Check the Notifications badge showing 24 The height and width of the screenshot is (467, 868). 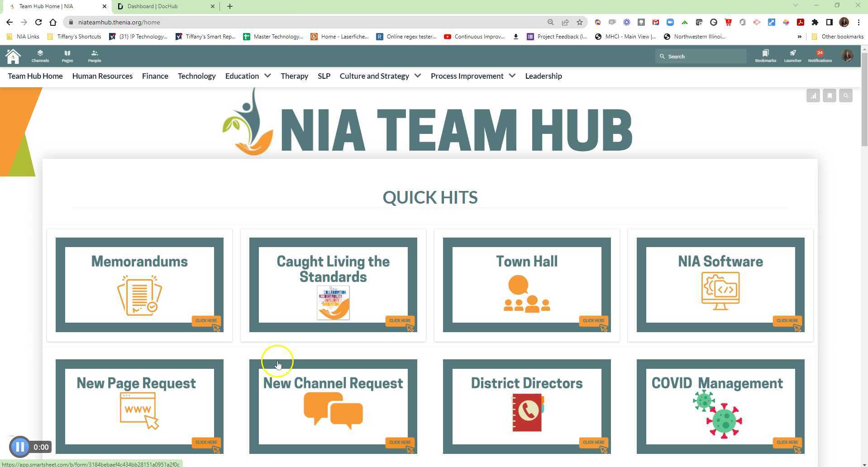820,53
